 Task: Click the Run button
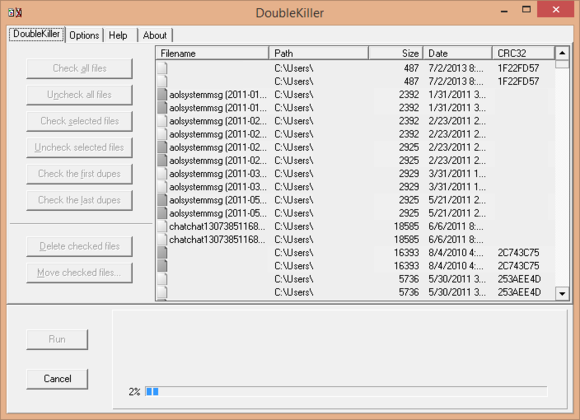point(57,339)
